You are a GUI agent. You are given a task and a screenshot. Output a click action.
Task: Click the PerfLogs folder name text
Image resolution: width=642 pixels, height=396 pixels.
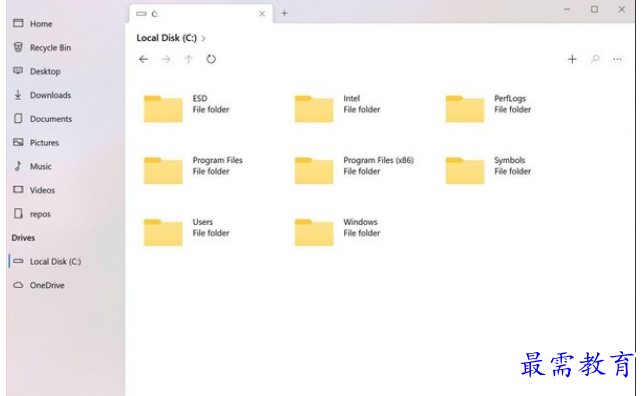pyautogui.click(x=510, y=98)
